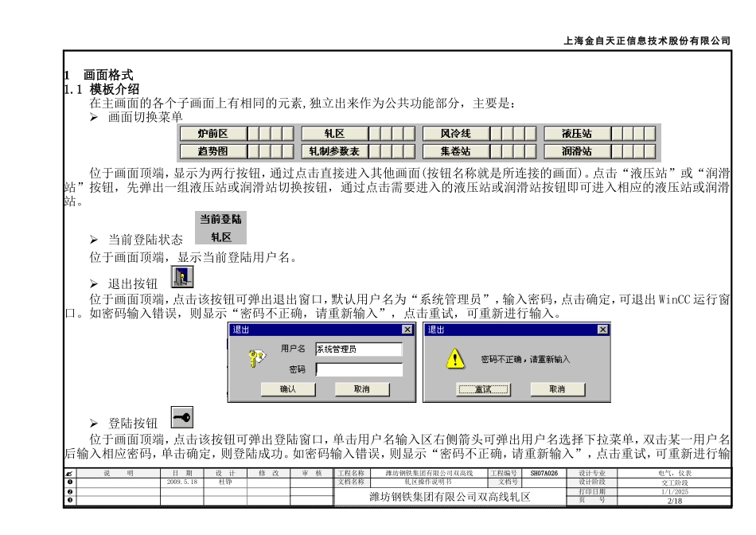This screenshot has width=756, height=535.
Task: Click the bullet text 画面切换菜单
Action: pyautogui.click(x=145, y=117)
